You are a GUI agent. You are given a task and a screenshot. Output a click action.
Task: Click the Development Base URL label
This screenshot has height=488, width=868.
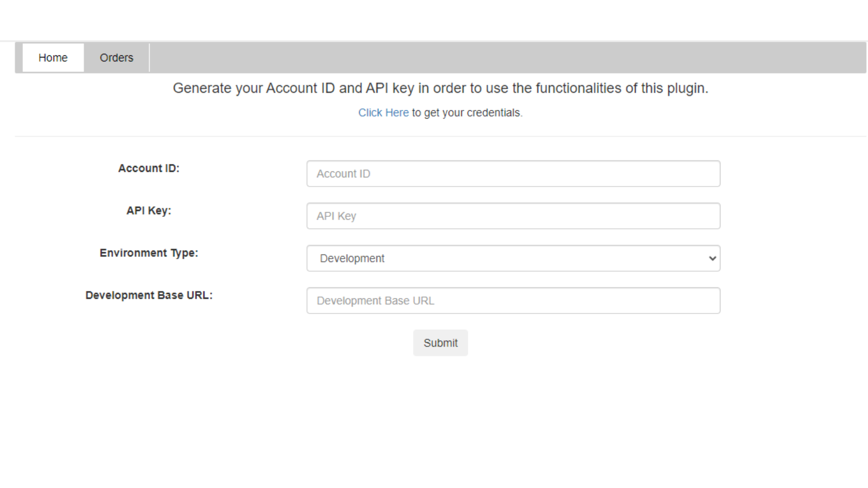pyautogui.click(x=149, y=295)
